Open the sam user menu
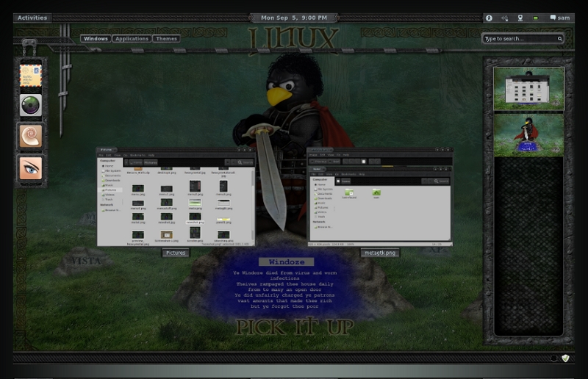 point(563,18)
